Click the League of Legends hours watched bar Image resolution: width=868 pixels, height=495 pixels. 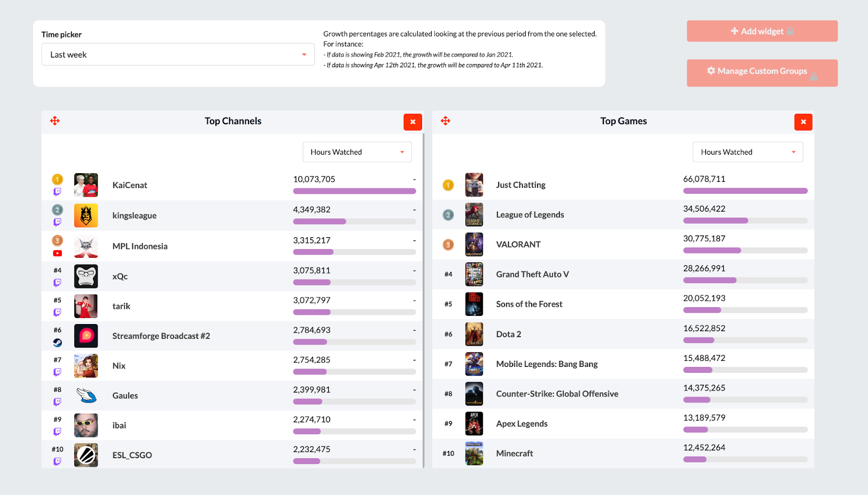pos(745,221)
